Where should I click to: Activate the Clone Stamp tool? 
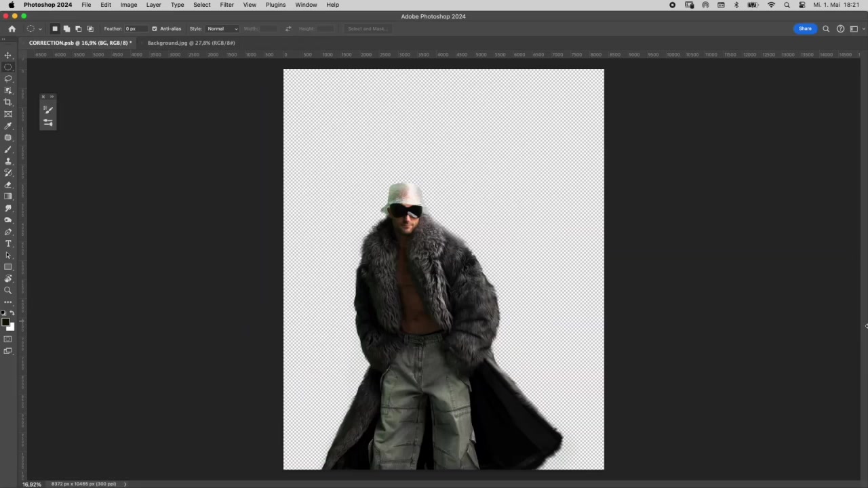8,161
